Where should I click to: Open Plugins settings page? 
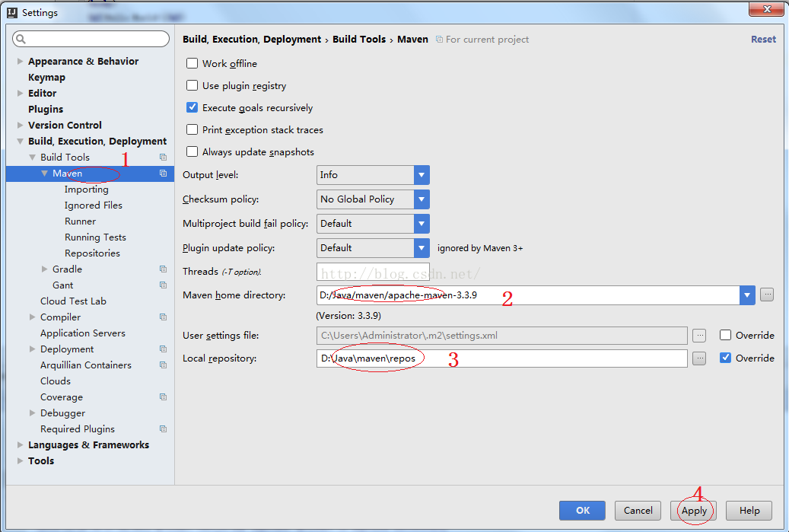46,110
